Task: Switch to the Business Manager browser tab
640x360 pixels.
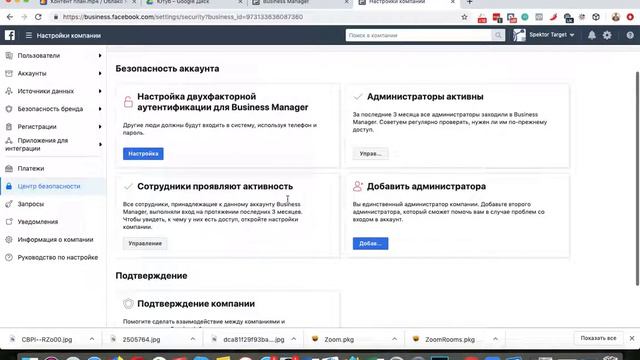Action: tap(300, 2)
